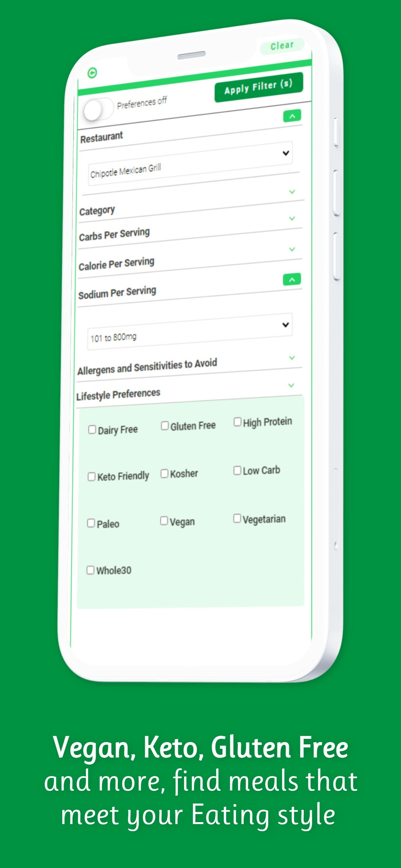
Task: Open the Chipotle Mexican Grill dropdown
Action: tap(190, 163)
